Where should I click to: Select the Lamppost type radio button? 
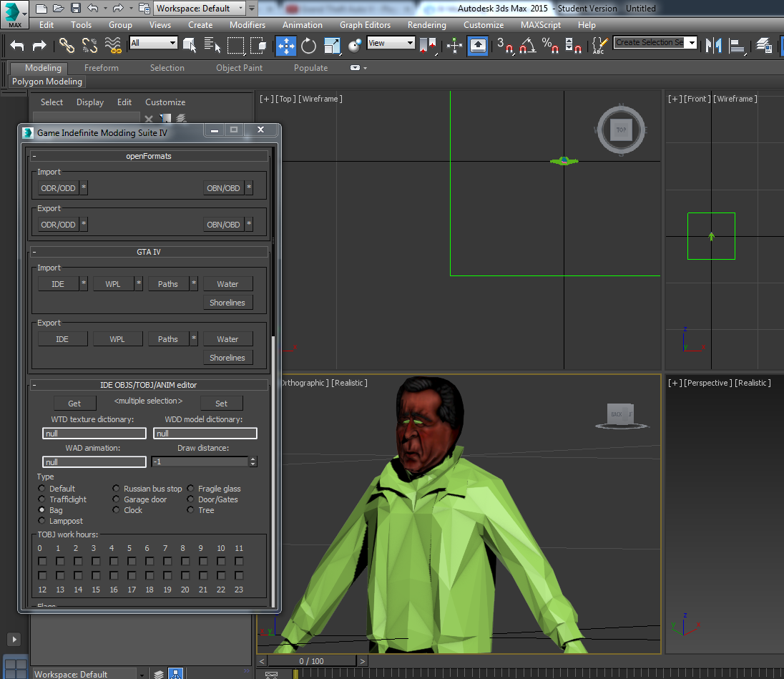[41, 520]
